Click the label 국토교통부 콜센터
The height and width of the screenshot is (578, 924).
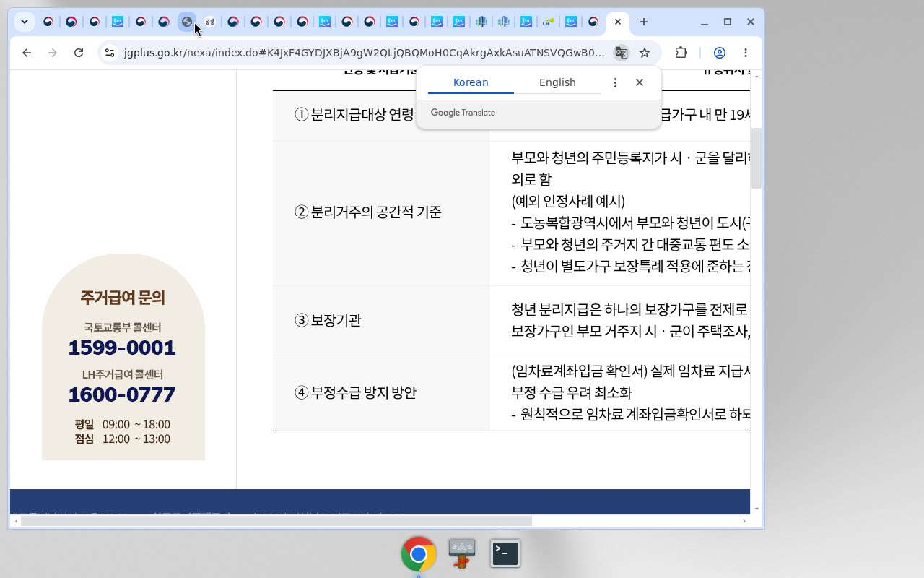[x=123, y=327]
